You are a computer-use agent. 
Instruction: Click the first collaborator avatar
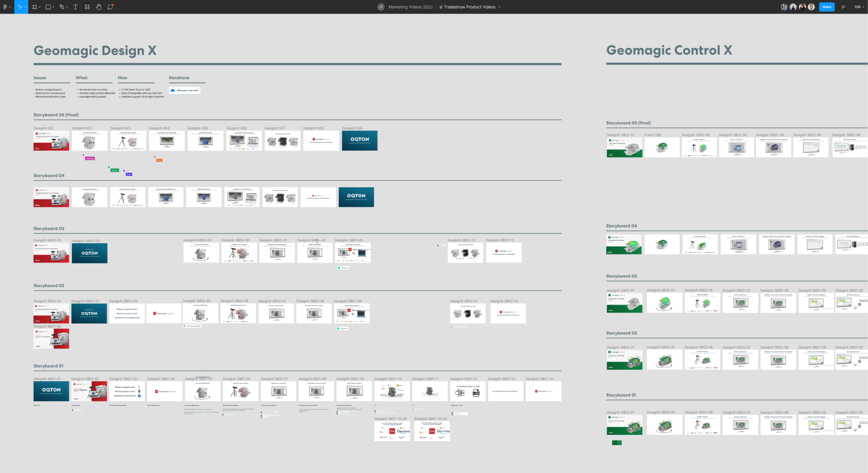tap(784, 6)
